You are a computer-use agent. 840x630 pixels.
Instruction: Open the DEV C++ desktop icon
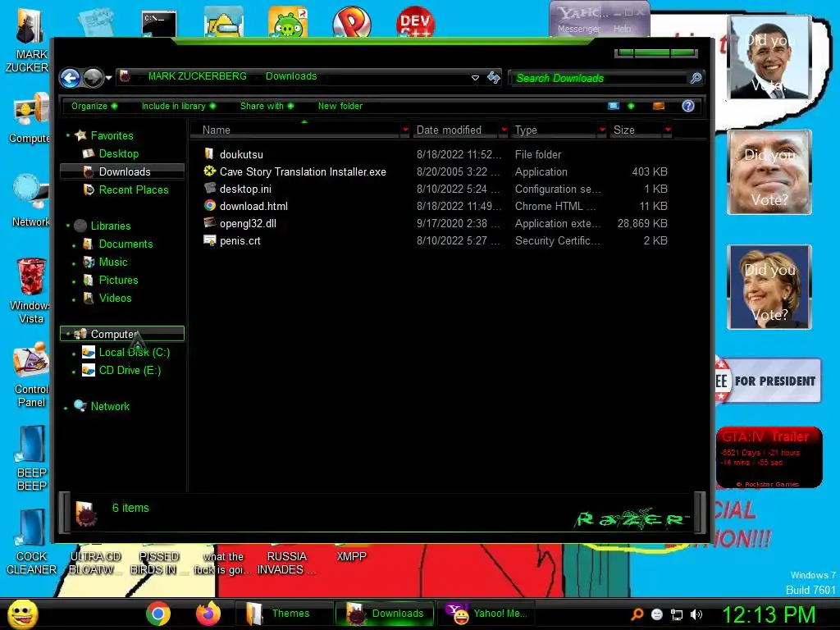pos(415,21)
